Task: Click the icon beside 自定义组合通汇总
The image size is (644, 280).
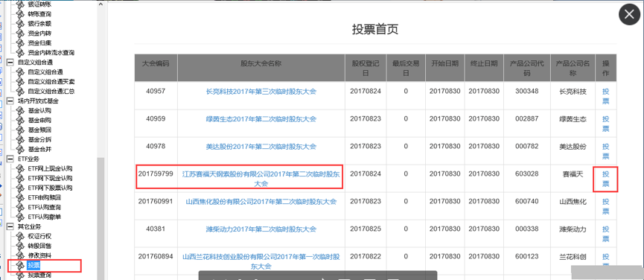Action: pos(21,91)
